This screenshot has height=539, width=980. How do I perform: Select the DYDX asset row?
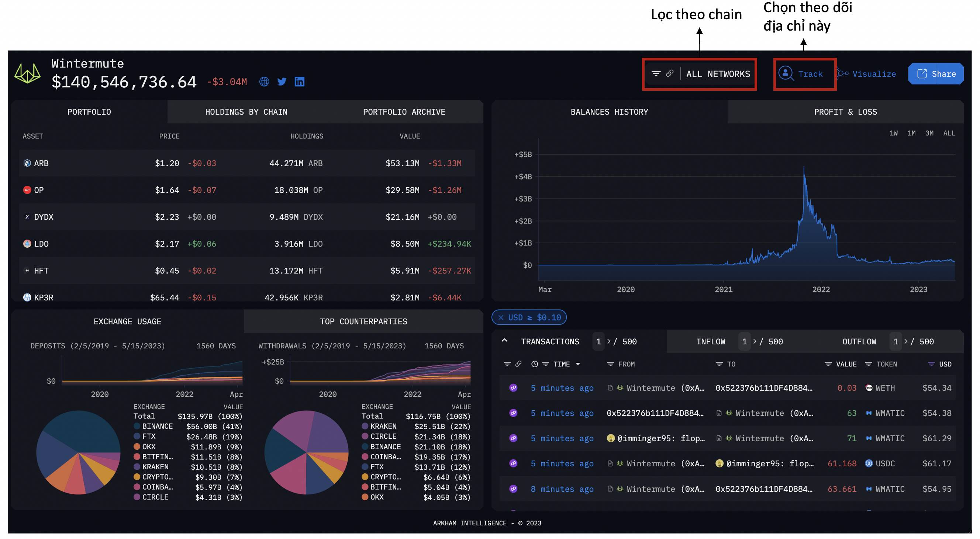[x=247, y=217]
